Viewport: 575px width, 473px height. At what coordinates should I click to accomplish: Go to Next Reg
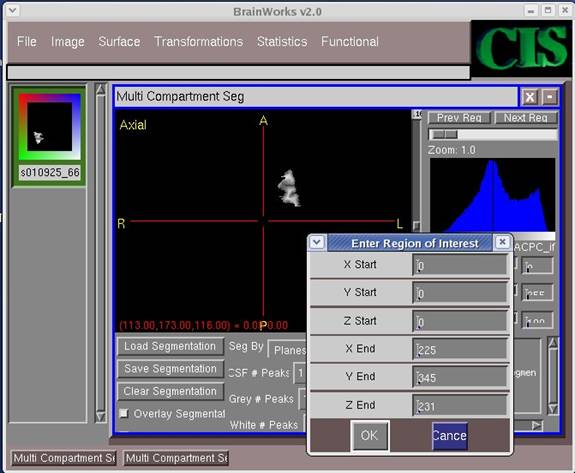point(525,118)
